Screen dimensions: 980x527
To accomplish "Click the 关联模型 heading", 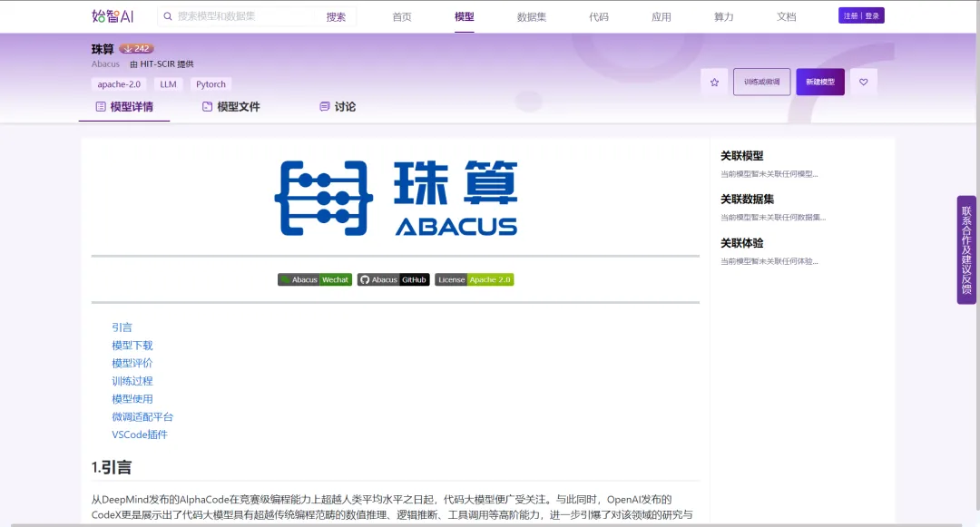I will [742, 156].
